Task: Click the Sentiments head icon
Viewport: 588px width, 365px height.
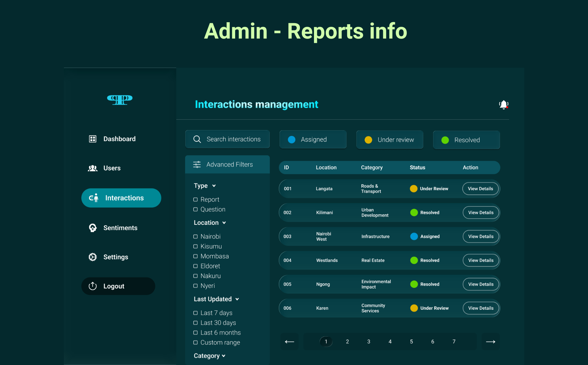Action: pos(93,228)
